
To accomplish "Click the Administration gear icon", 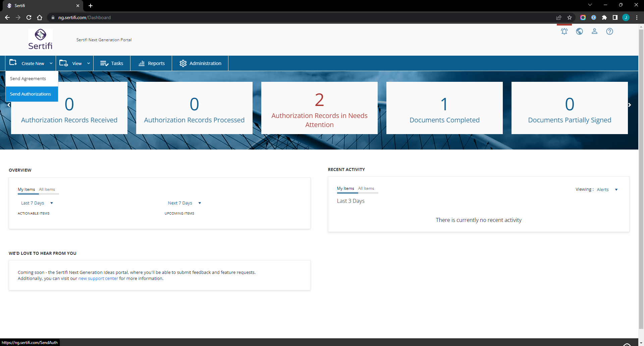I will (x=183, y=63).
